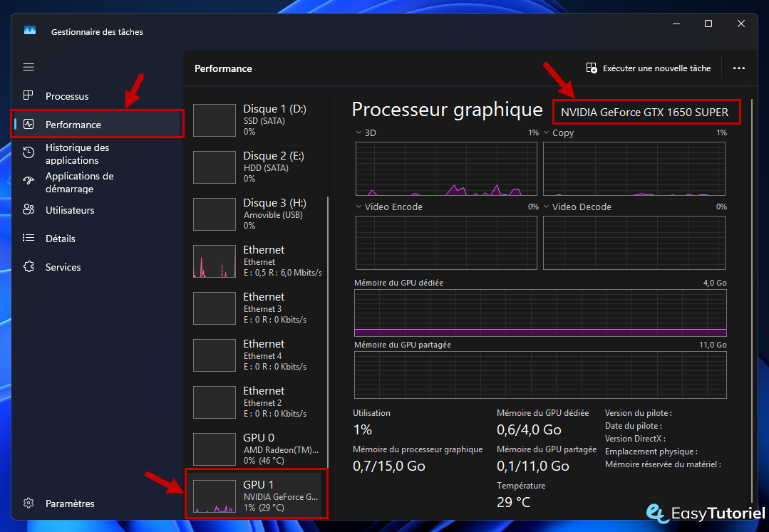Maximize the Gestionnaire des tâches window

point(708,24)
